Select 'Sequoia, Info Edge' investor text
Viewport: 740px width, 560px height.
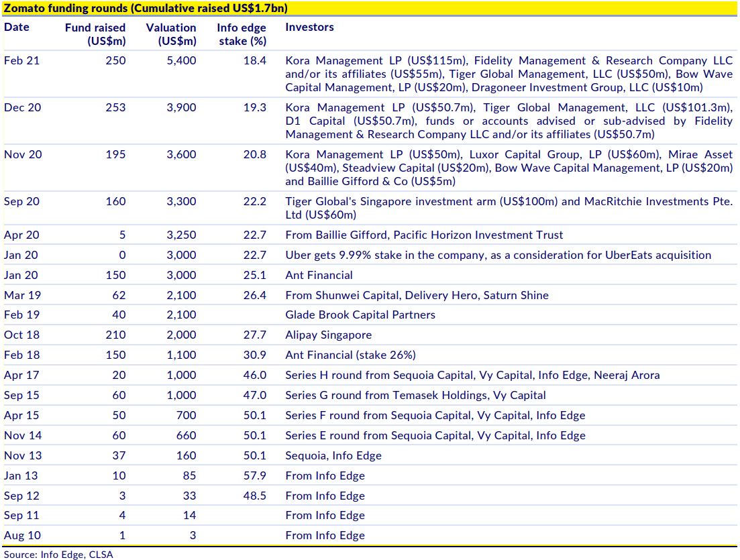(x=333, y=456)
